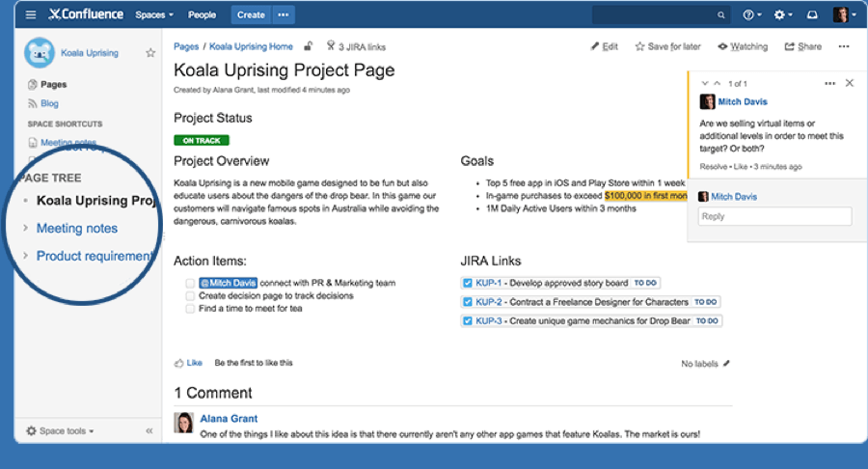
Task: Click the help question mark icon
Action: pos(748,14)
